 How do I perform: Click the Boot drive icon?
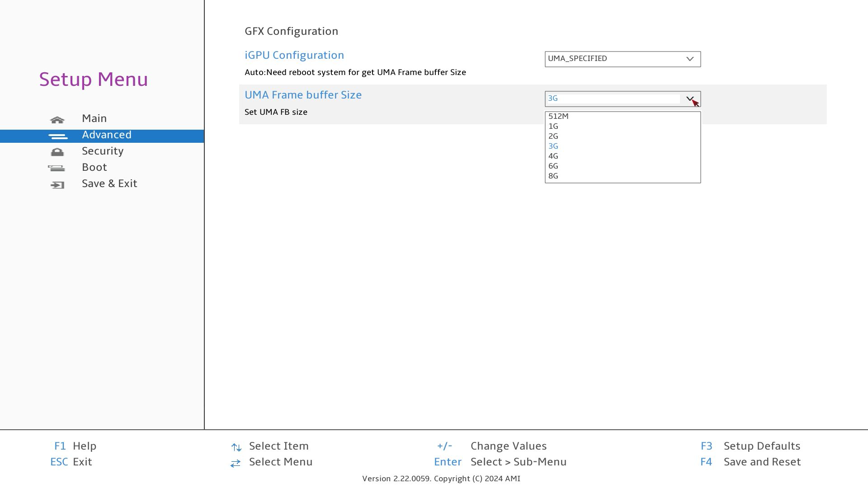click(57, 169)
